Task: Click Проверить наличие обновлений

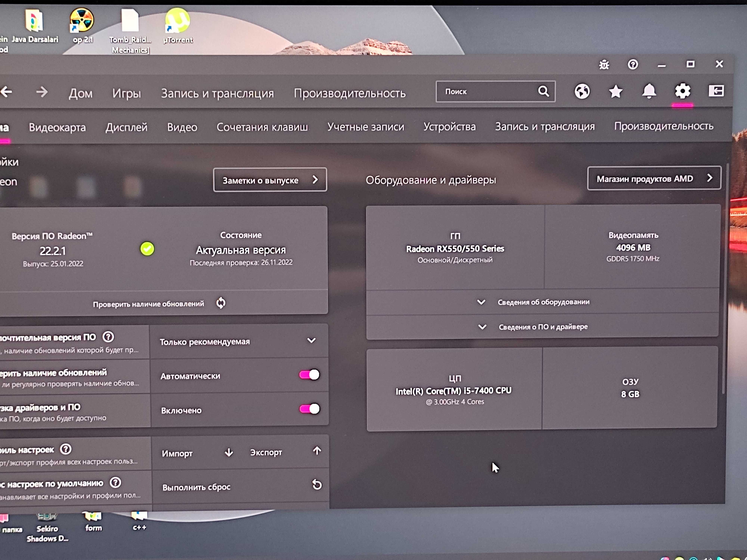Action: tap(149, 304)
